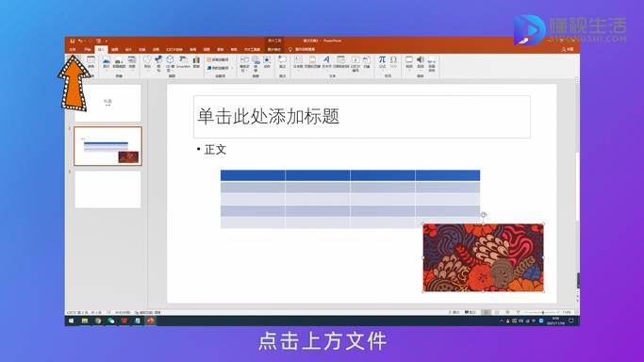Insert a Symbol with omega icon

(x=393, y=62)
